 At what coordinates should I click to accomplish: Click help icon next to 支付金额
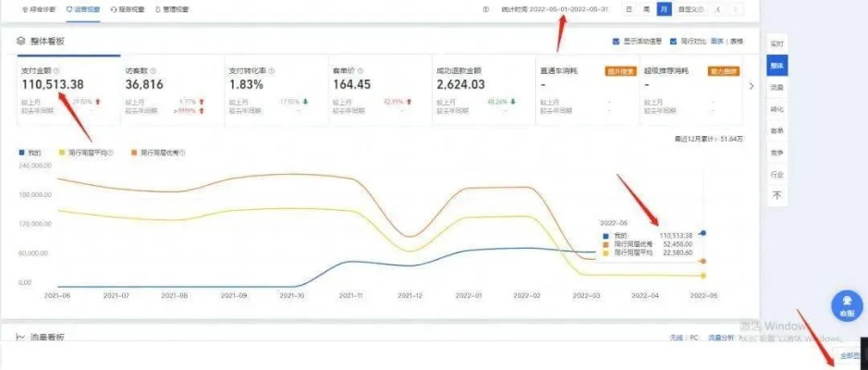coord(57,71)
